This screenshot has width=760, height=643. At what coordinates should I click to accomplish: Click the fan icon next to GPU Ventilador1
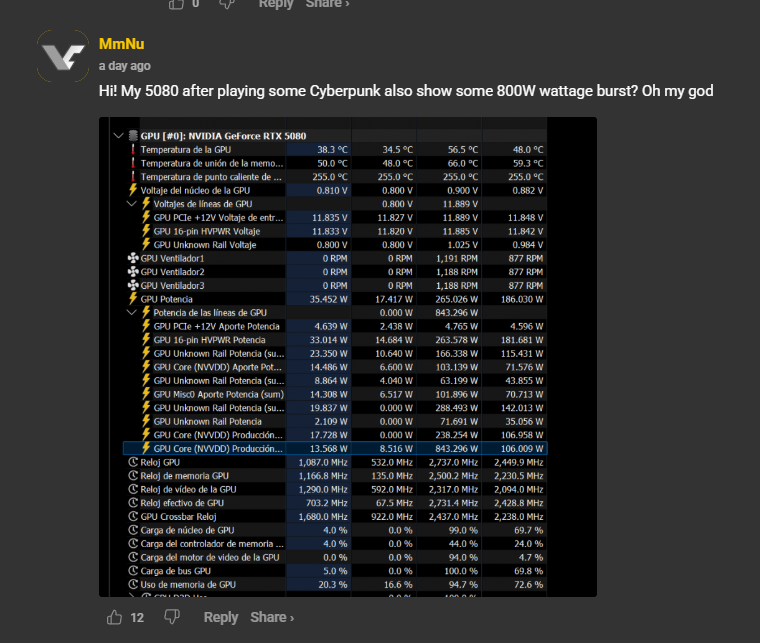(x=133, y=258)
